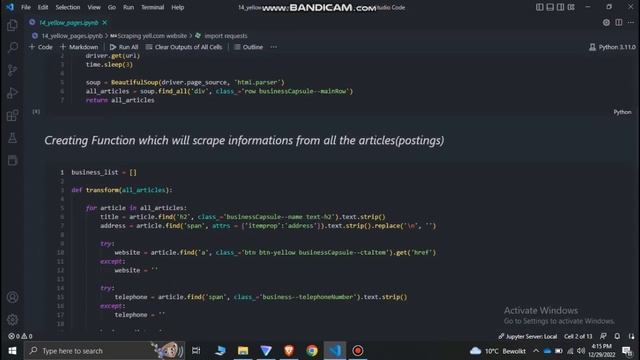Open Customize Layout icon
The height and width of the screenshot is (360, 640).
tap(571, 7)
